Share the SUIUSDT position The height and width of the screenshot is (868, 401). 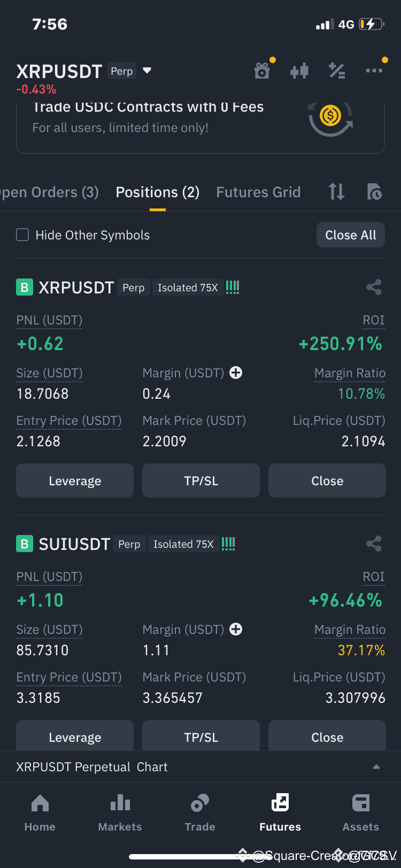tap(374, 544)
